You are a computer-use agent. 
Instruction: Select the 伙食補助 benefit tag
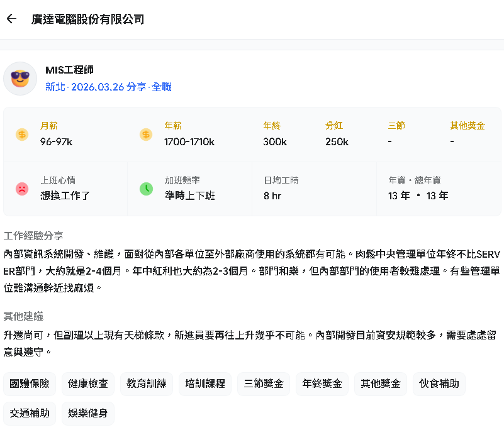coord(439,383)
